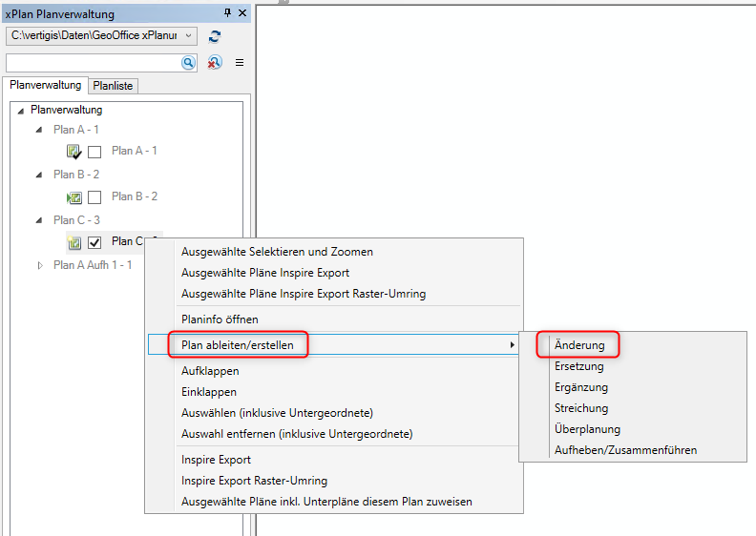Click the magnifier search icon in search field
Screen dimensions: 756x536
pyautogui.click(x=188, y=63)
